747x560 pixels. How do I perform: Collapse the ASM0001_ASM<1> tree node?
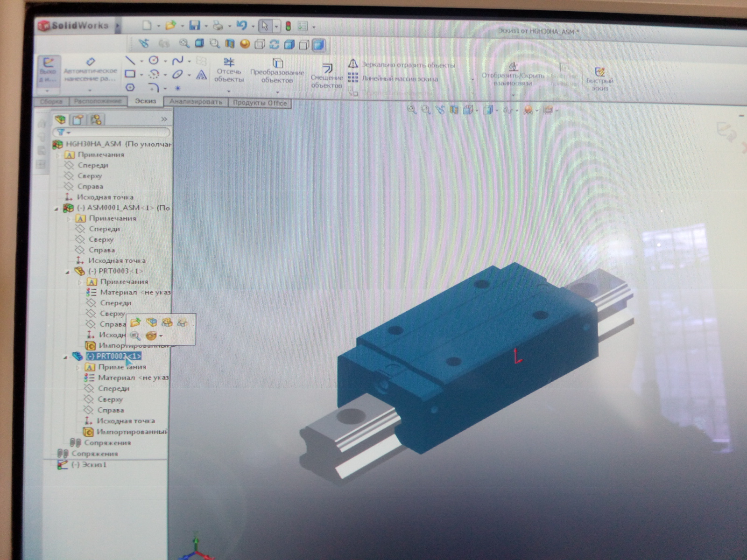(56, 209)
